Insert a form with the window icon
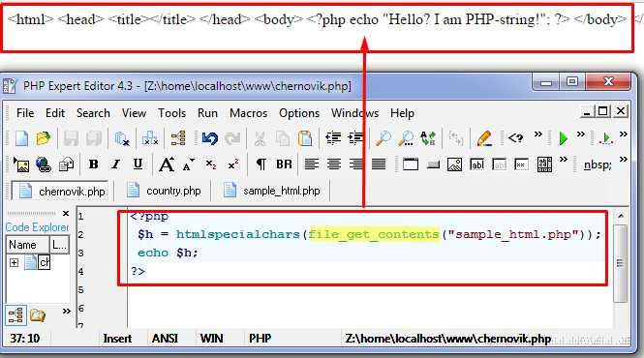This screenshot has width=644, height=358. 411,164
